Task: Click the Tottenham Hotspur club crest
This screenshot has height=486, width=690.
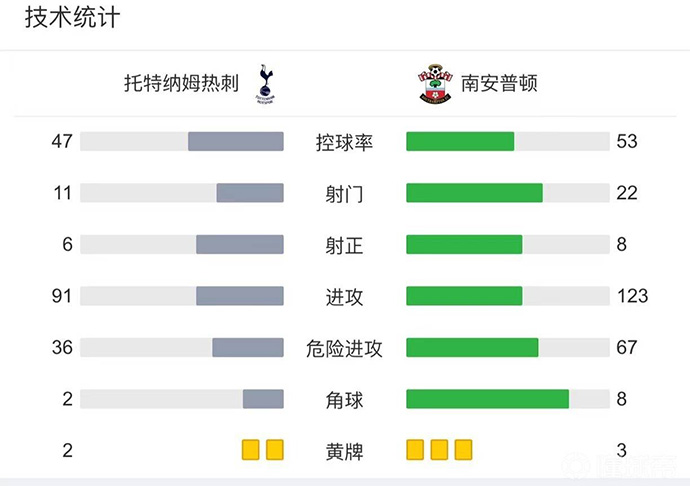Action: tap(265, 83)
